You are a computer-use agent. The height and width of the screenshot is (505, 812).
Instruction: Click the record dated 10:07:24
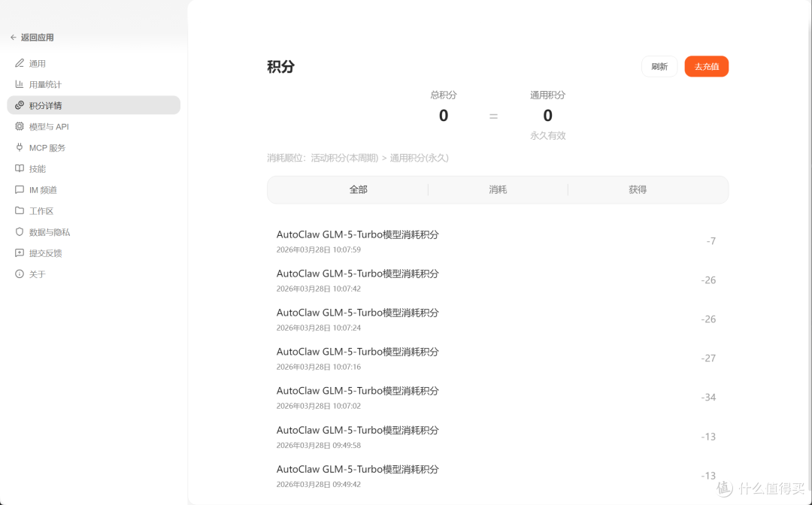click(498, 319)
